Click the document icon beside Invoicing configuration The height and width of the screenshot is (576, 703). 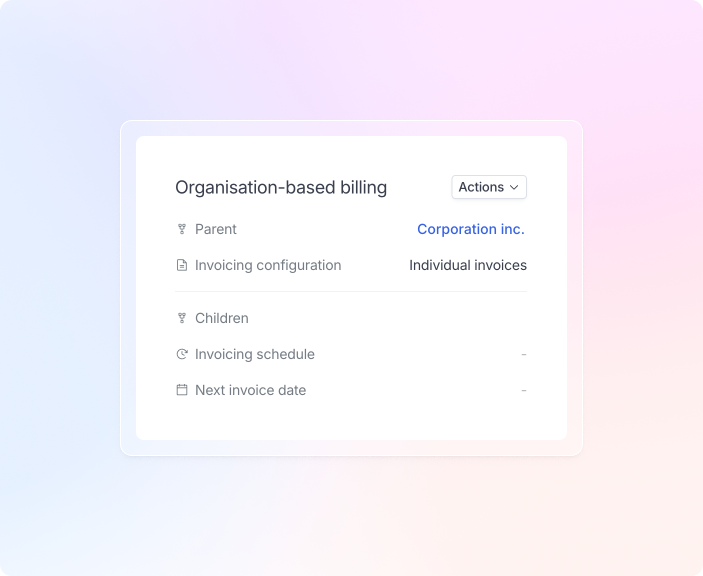pyautogui.click(x=182, y=265)
